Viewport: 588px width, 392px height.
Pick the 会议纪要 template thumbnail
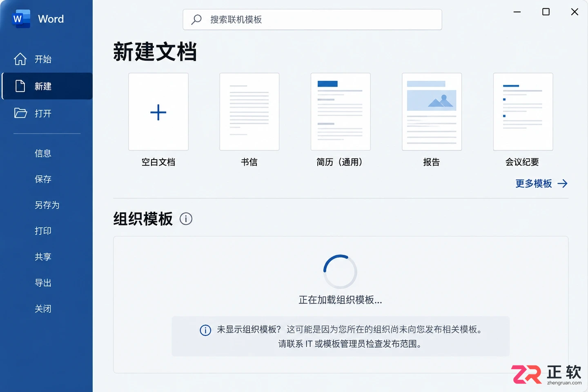point(523,112)
